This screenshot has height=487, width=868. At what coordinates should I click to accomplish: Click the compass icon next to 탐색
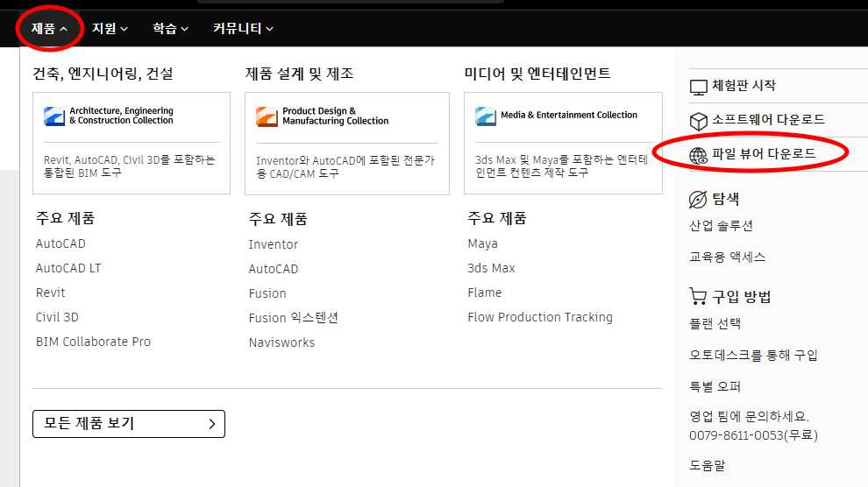[x=698, y=200]
